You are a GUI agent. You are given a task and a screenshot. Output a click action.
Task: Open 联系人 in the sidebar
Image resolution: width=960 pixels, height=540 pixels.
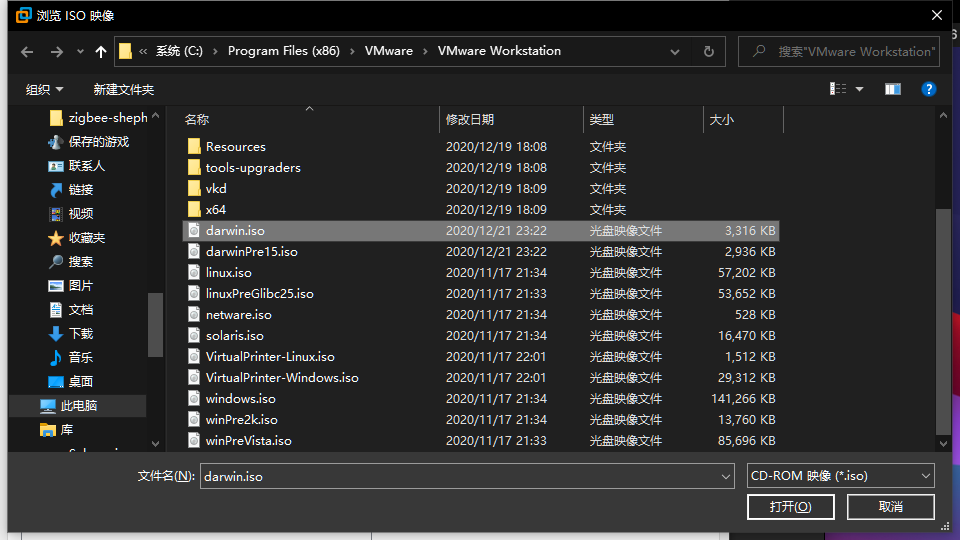coord(77,166)
